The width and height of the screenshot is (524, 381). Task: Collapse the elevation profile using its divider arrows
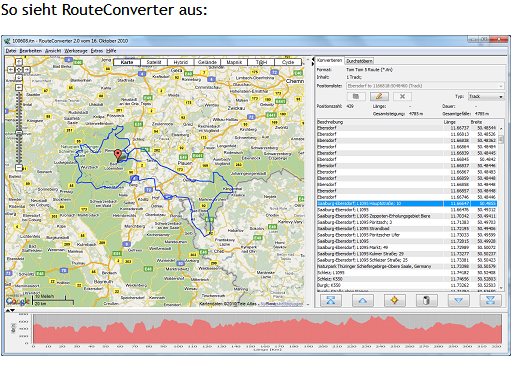(10, 310)
